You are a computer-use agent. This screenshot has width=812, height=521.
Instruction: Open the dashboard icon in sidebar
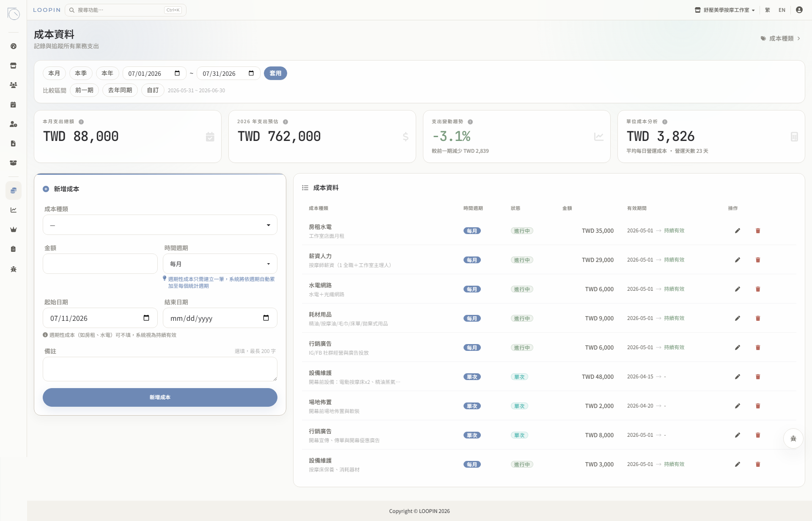point(14,46)
